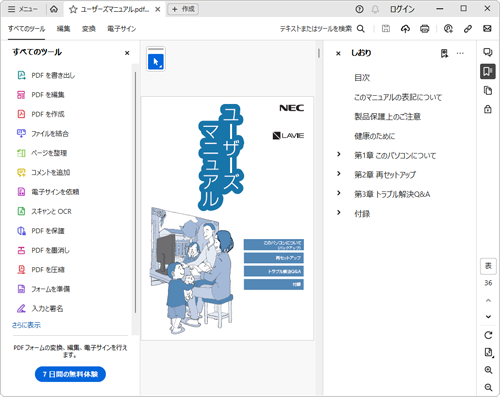Close the しおり bookmarks panel
500x397 pixels.
338,53
